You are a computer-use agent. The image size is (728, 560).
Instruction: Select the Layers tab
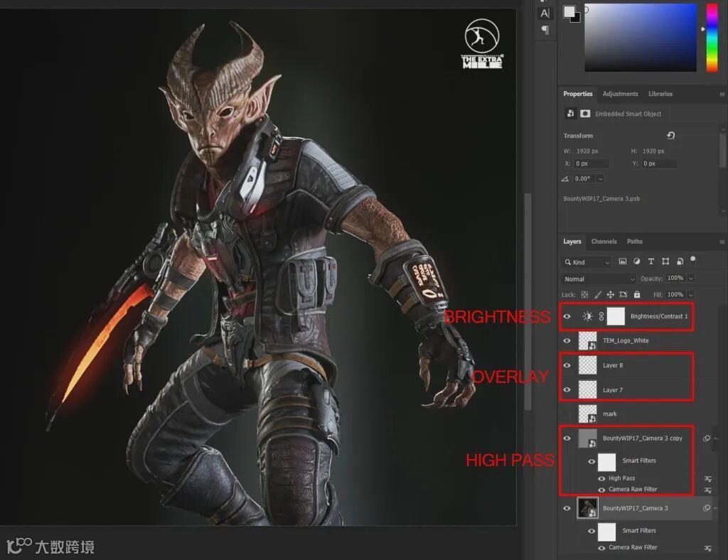point(572,241)
